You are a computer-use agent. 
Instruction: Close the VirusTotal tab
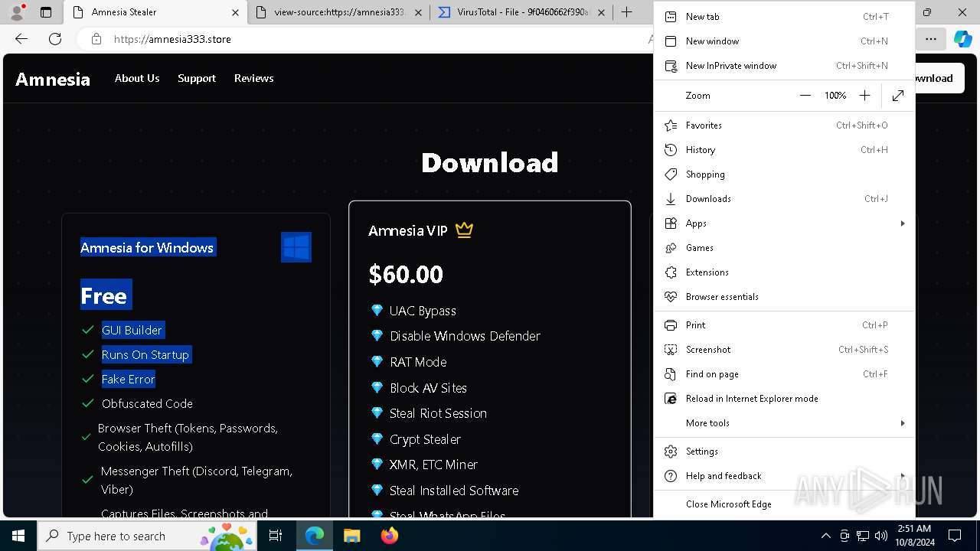(601, 12)
